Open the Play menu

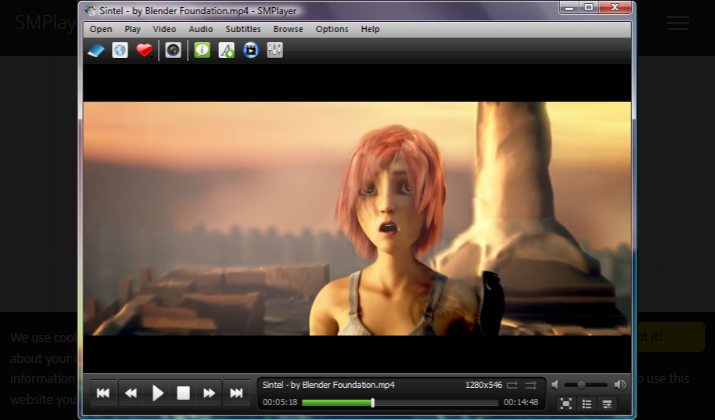pyautogui.click(x=132, y=29)
